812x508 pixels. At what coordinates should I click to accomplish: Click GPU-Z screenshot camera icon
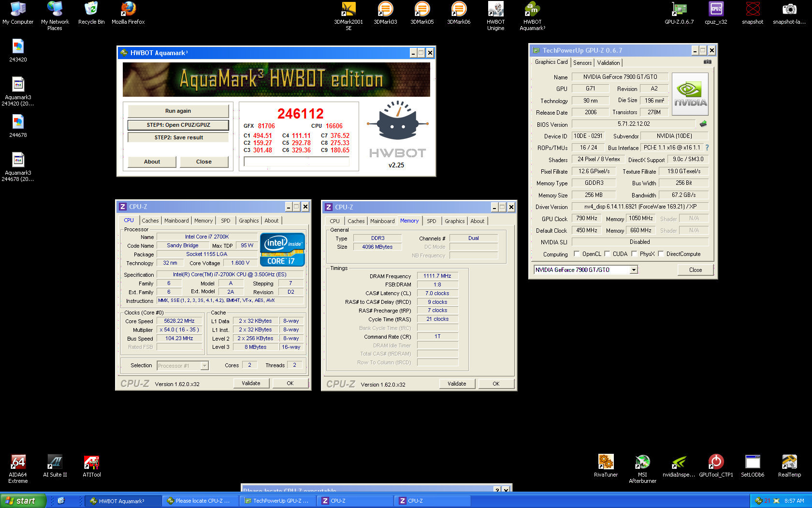[x=707, y=62]
